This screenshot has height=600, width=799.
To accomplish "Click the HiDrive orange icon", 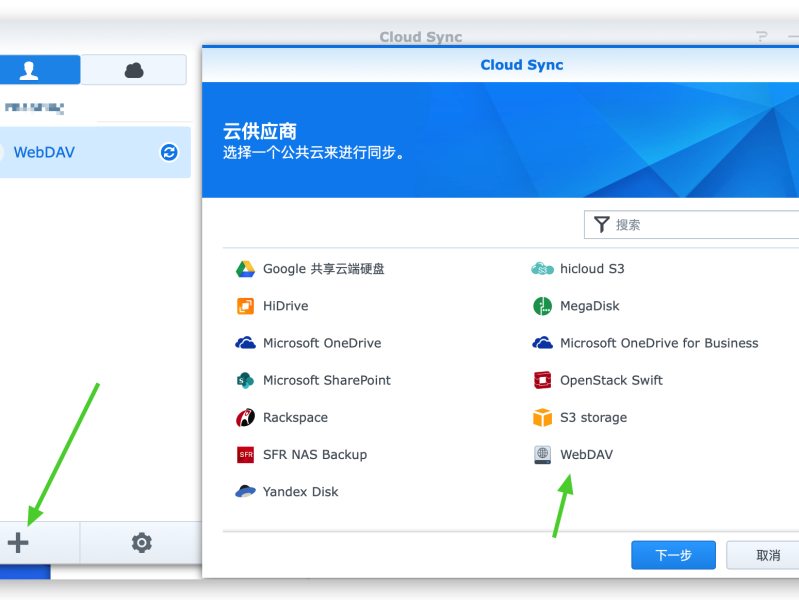I will (245, 306).
